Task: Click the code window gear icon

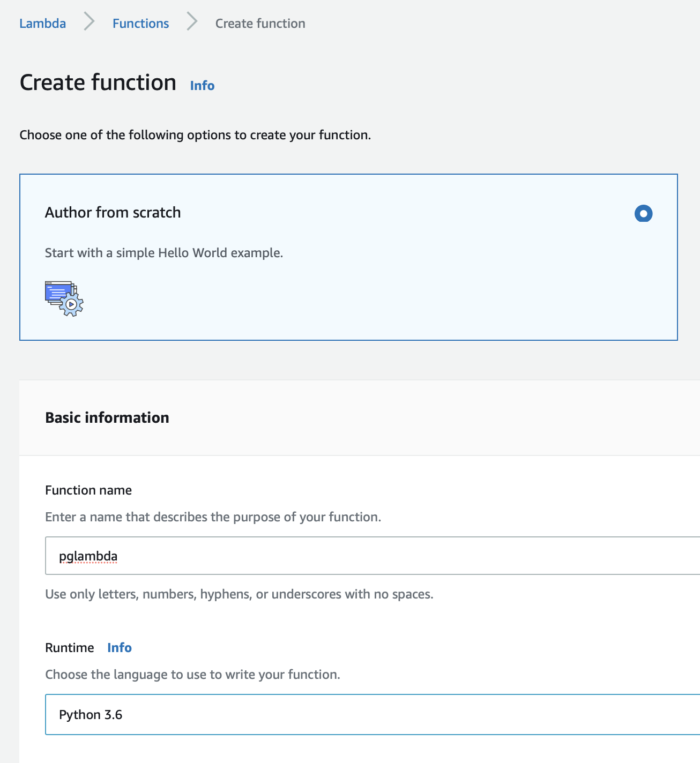Action: coord(64,298)
